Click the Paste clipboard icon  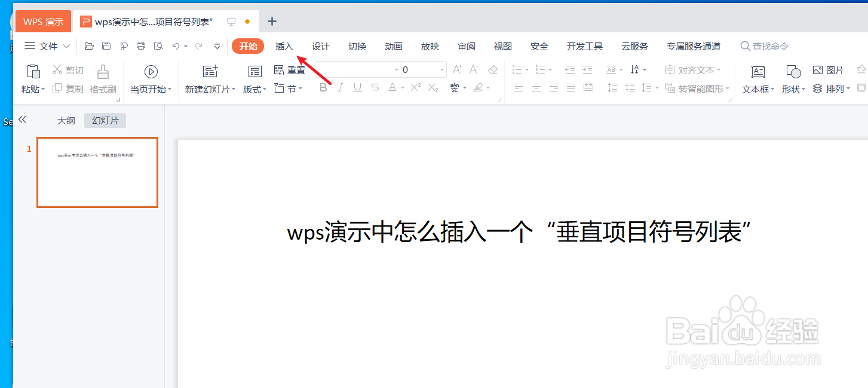point(33,71)
